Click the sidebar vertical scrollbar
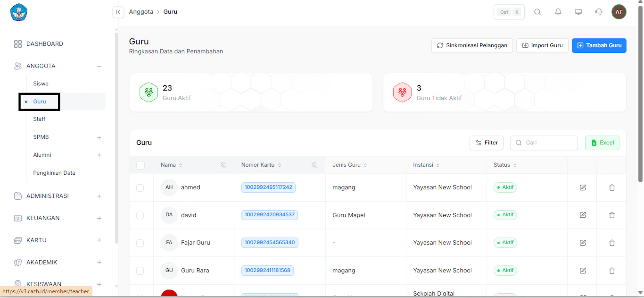The height and width of the screenshot is (298, 644). pos(116,138)
